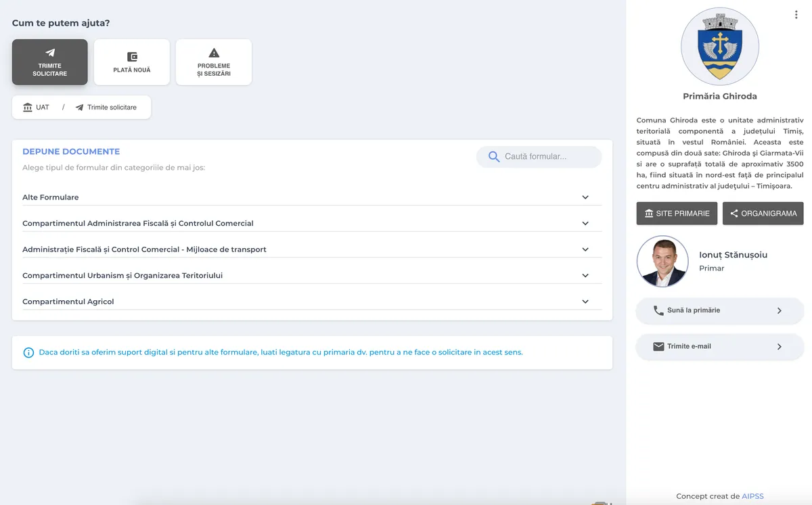812x505 pixels.
Task: Click the info icon in the notice
Action: coord(28,352)
